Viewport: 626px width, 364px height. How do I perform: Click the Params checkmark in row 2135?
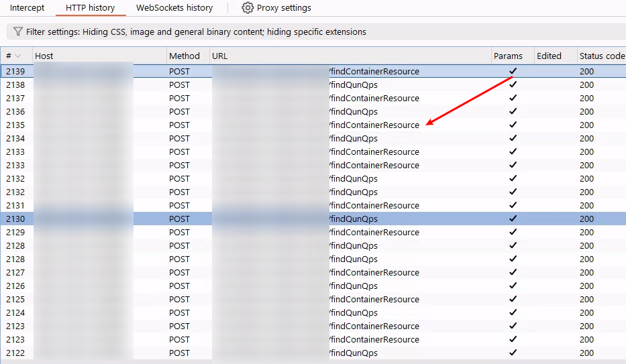[513, 125]
